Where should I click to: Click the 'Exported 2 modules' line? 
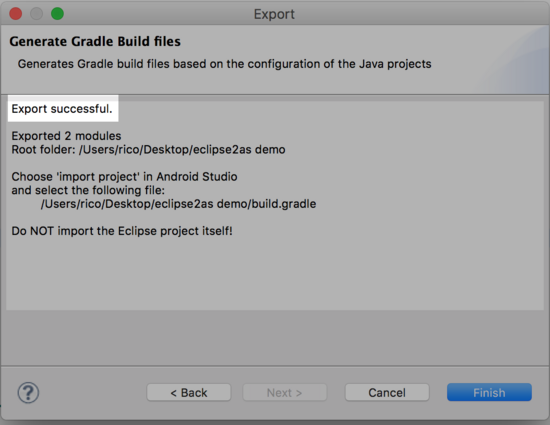66,136
